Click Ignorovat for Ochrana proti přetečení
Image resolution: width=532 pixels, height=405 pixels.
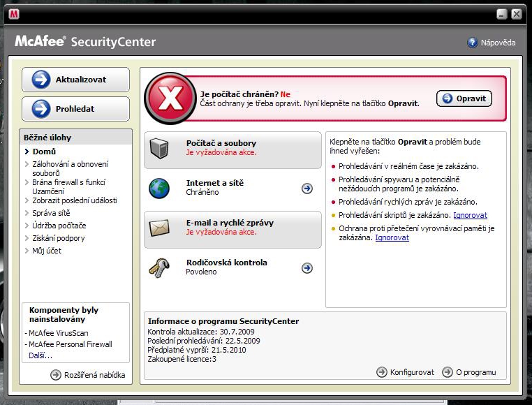[x=392, y=237]
